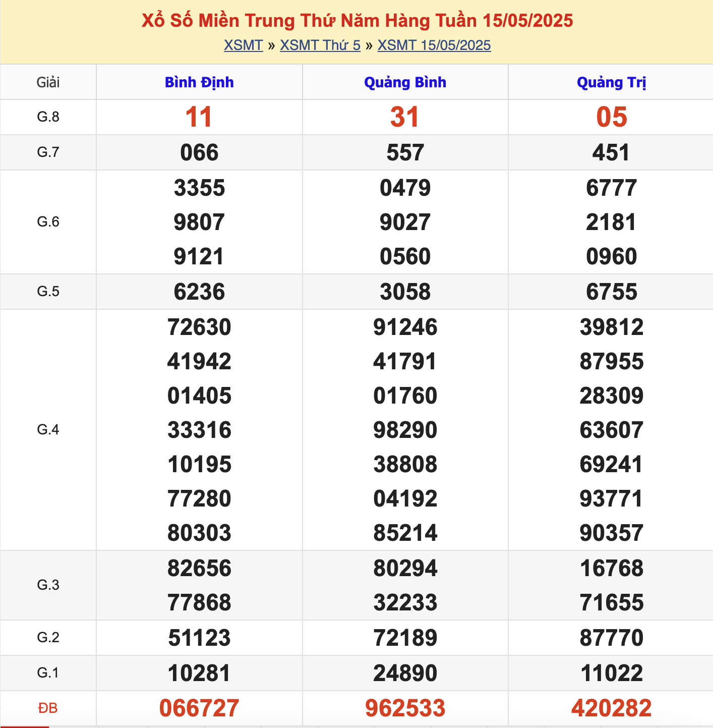
Task: Select the Bình Định special prize 066727
Action: (199, 708)
